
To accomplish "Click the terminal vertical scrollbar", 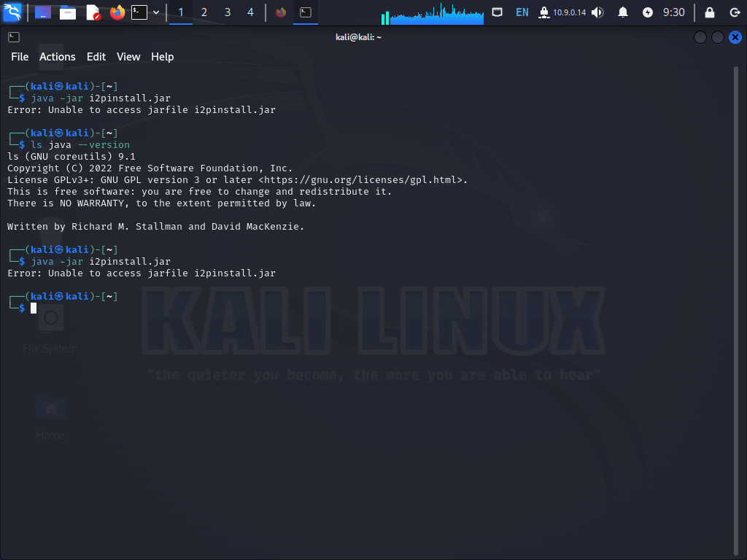I will (736, 311).
